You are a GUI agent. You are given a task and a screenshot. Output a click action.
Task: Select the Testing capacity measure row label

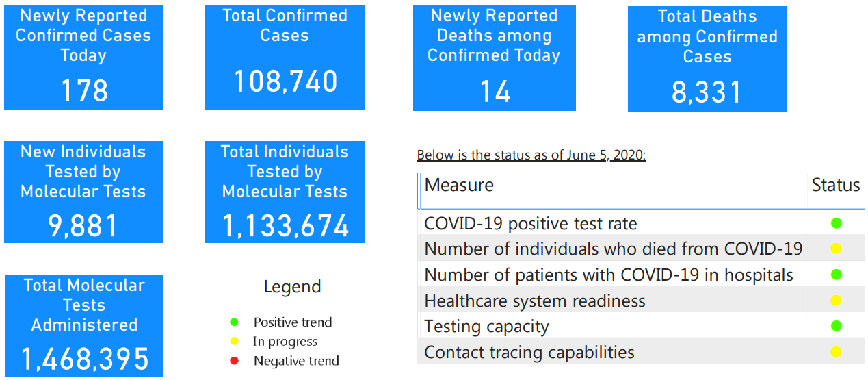(x=486, y=327)
